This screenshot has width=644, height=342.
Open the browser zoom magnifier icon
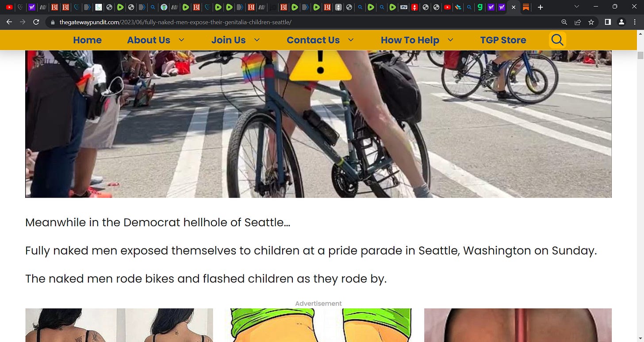pos(564,22)
